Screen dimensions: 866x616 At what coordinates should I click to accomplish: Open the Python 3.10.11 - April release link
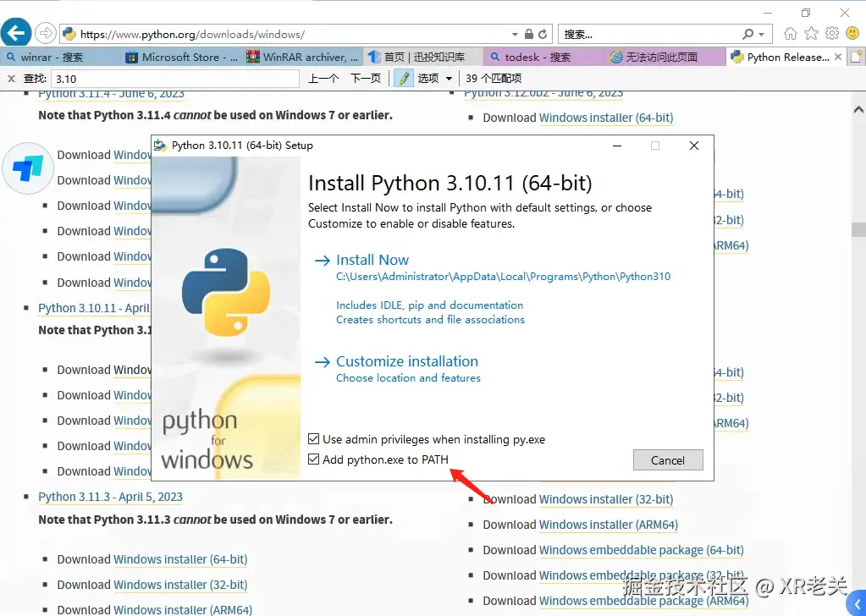coord(94,308)
